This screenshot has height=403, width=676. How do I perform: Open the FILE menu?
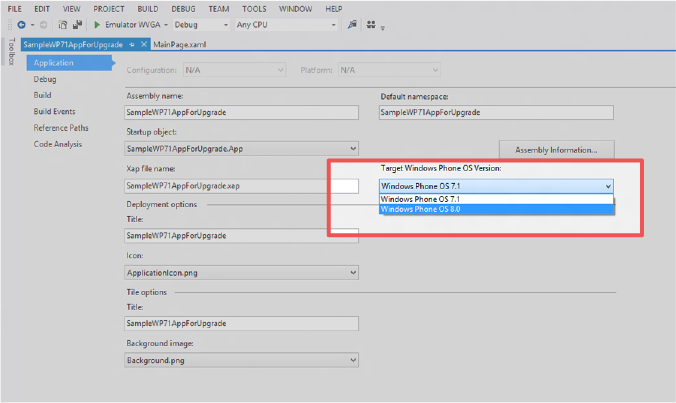(15, 9)
